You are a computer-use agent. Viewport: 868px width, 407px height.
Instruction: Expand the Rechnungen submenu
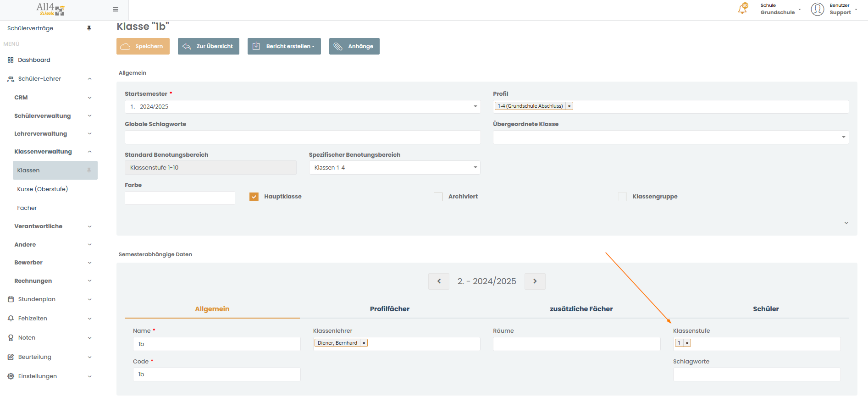[x=90, y=281]
